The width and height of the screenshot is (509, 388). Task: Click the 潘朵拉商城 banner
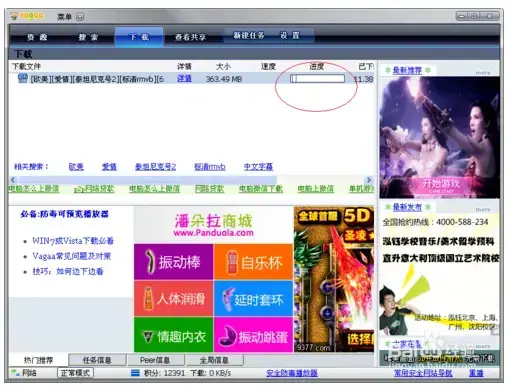[213, 225]
